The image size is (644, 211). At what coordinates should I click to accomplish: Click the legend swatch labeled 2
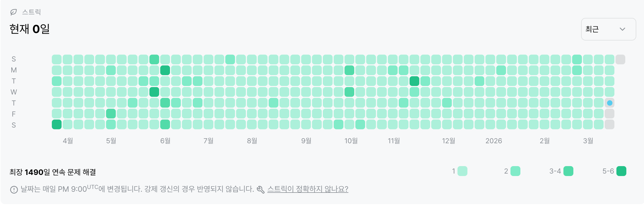515,171
